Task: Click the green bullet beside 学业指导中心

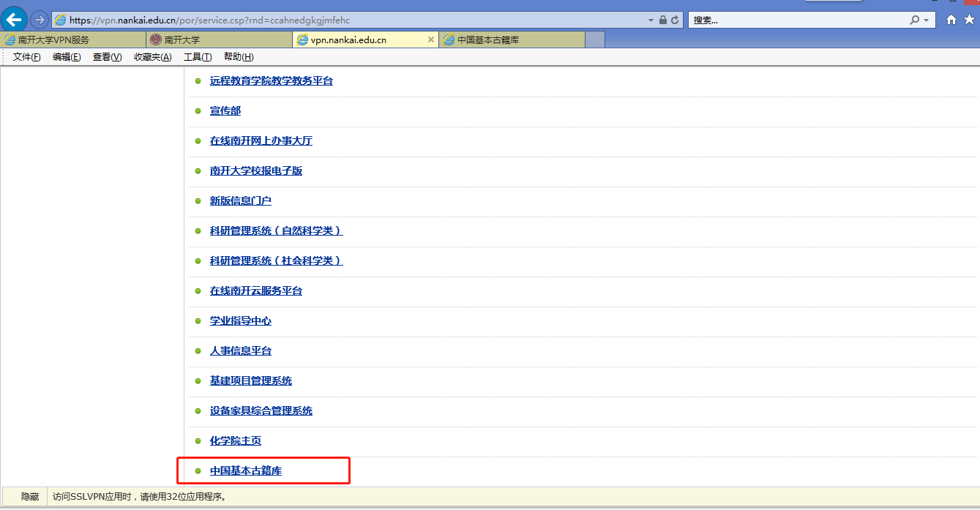Action: coord(198,320)
